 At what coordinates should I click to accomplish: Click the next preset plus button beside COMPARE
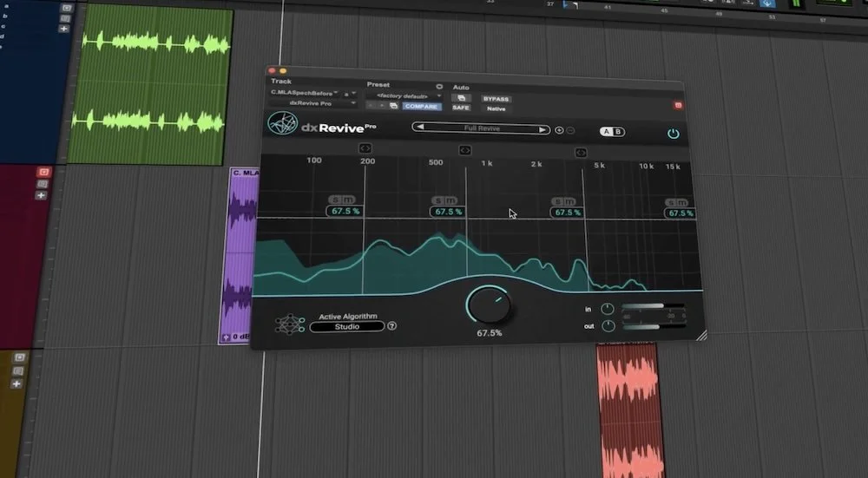click(382, 105)
